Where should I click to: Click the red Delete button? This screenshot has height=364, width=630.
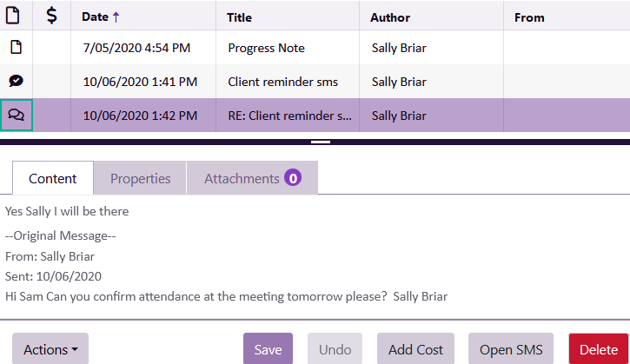(599, 349)
